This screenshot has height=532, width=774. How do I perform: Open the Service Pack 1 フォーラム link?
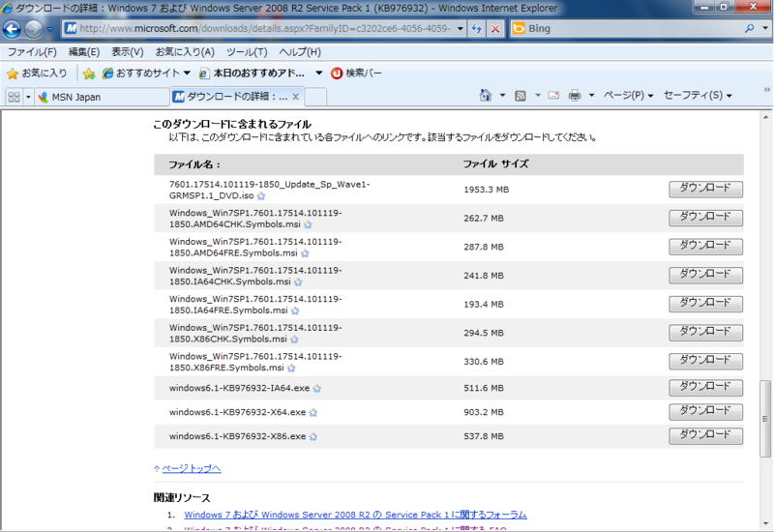click(355, 515)
